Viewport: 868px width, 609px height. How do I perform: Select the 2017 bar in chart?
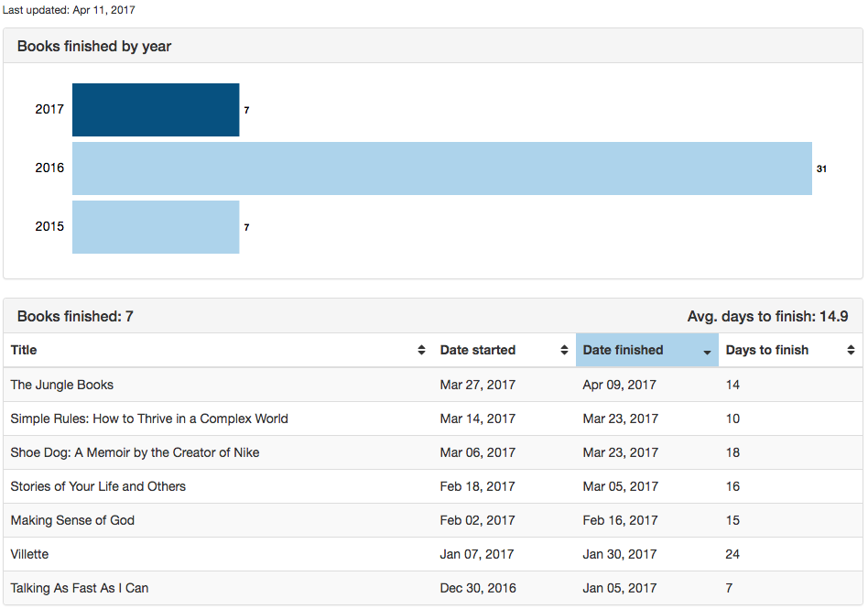(x=156, y=110)
